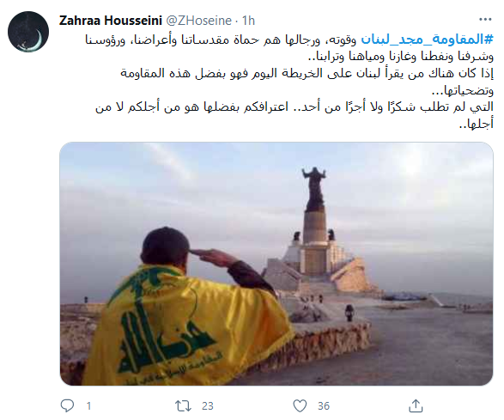This screenshot has height=420, width=504.
Task: Click the first line of tweet text
Action: pos(289,40)
